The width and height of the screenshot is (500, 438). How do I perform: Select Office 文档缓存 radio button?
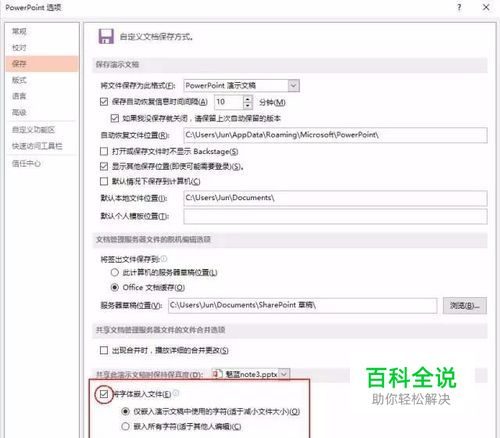click(115, 287)
